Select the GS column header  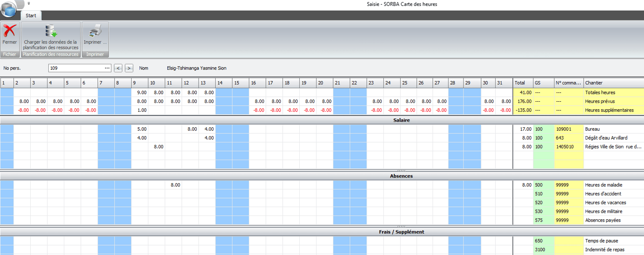point(544,82)
